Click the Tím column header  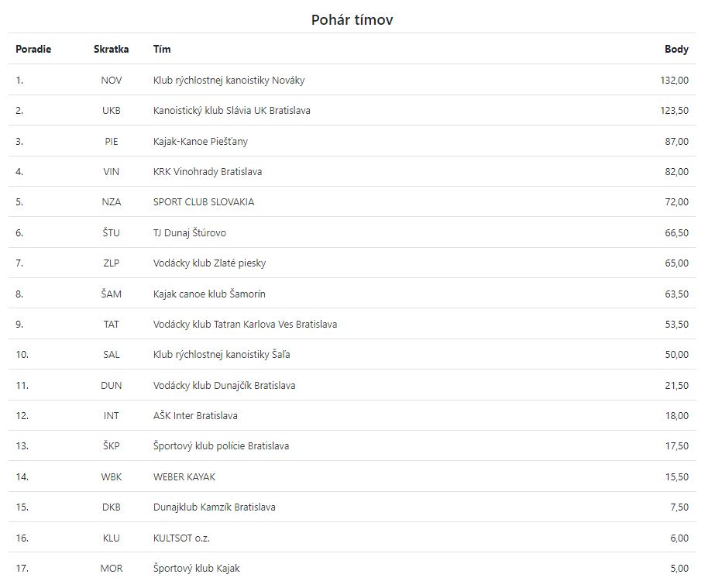pos(162,50)
